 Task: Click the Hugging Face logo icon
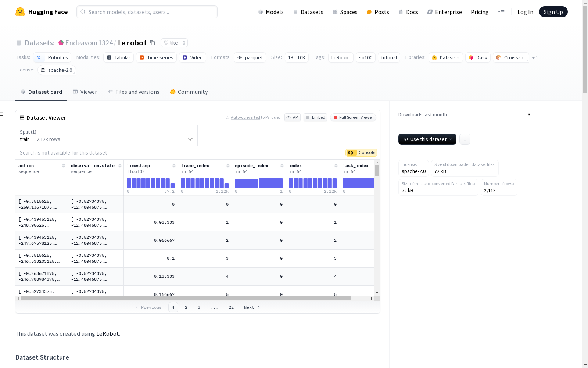pos(20,12)
